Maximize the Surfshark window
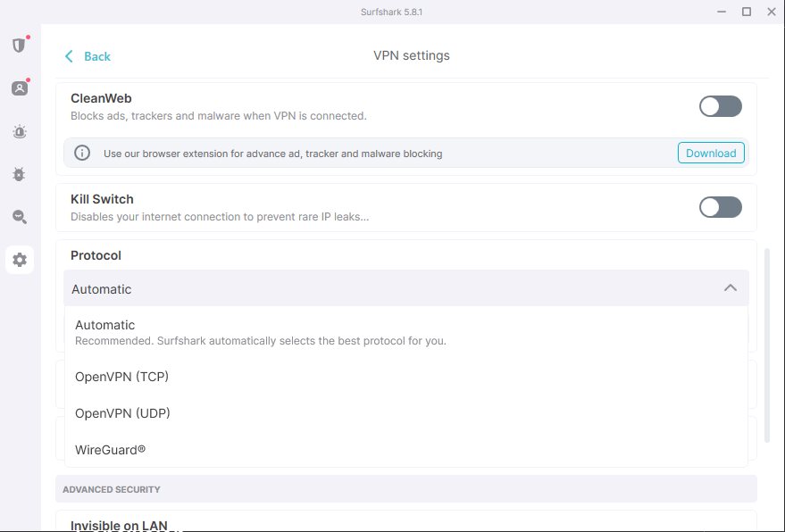Screen dimensions: 785x532 tap(746, 12)
